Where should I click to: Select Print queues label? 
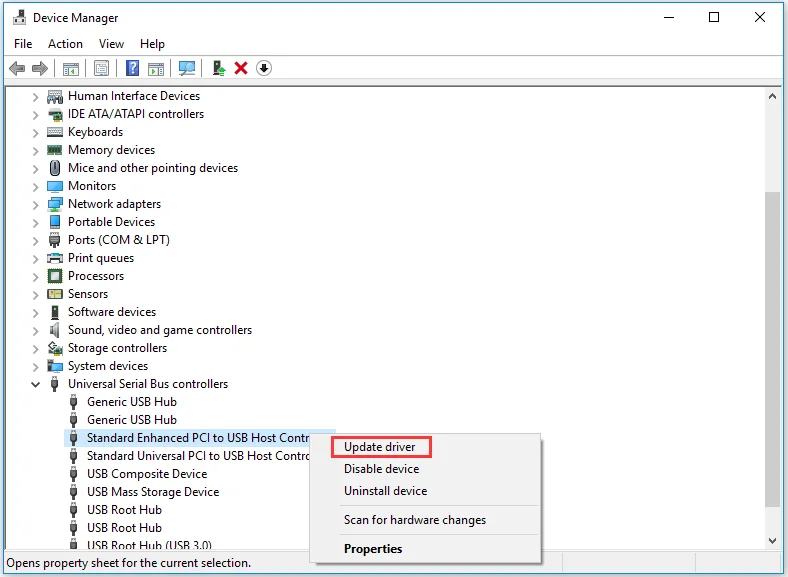[101, 258]
